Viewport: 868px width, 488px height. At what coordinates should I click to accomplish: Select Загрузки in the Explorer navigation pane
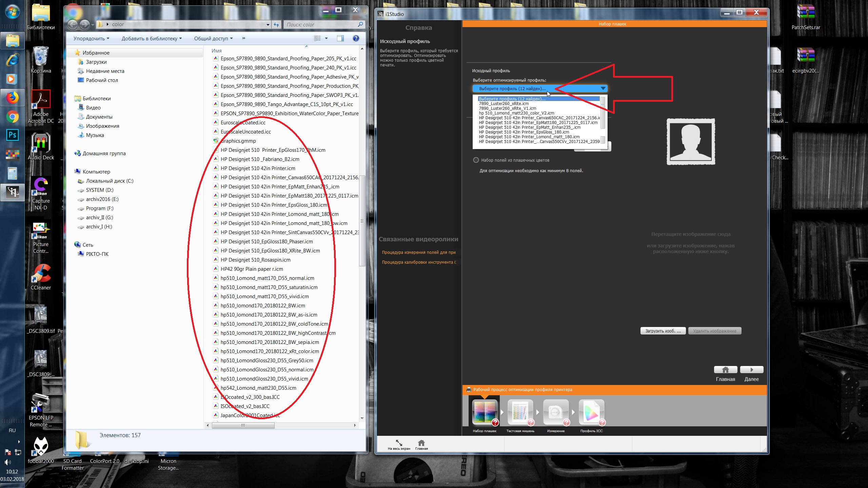(96, 62)
